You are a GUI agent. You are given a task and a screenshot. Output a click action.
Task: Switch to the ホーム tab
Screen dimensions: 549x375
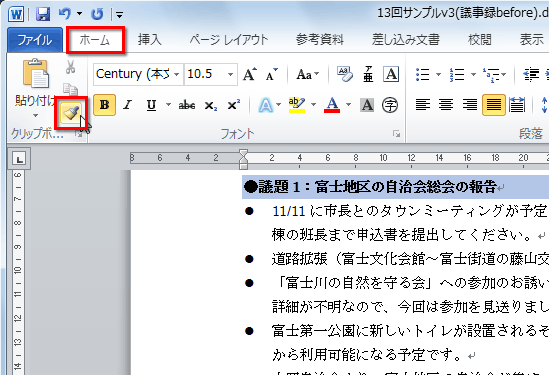tap(95, 40)
